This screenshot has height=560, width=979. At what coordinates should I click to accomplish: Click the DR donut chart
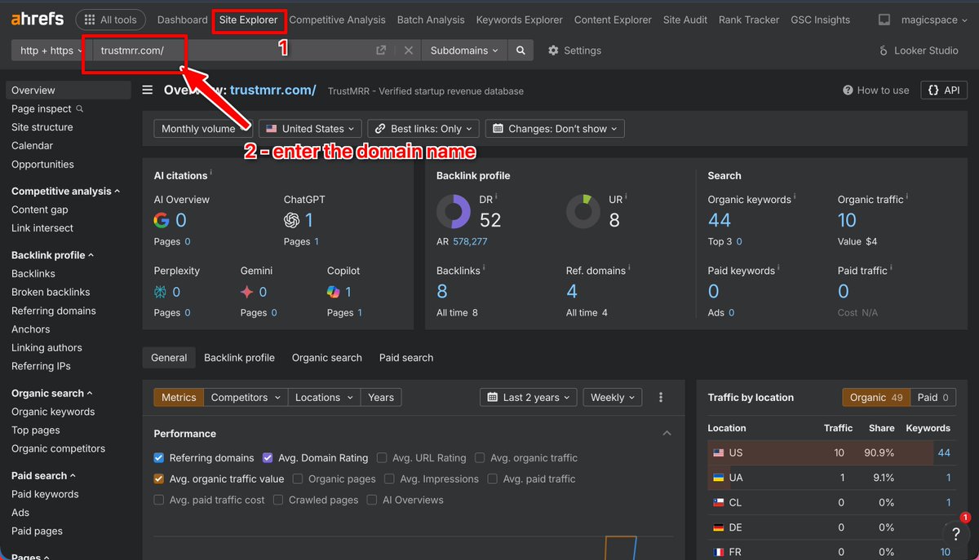(x=454, y=212)
